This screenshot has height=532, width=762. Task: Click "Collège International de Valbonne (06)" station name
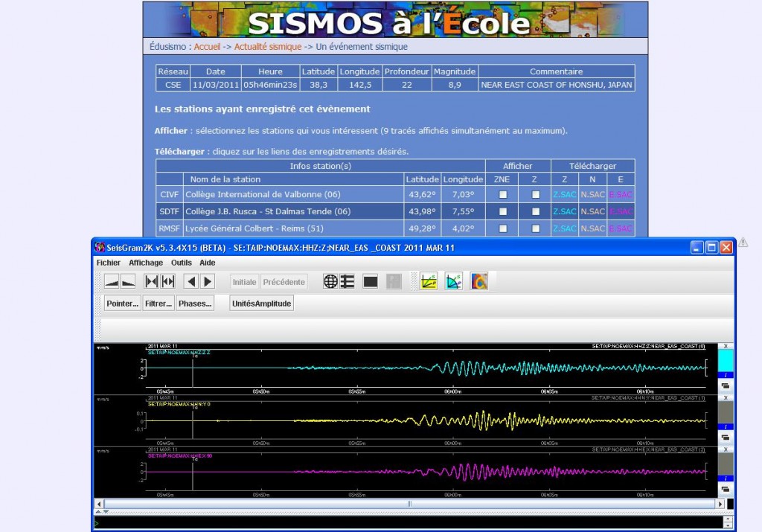(263, 195)
